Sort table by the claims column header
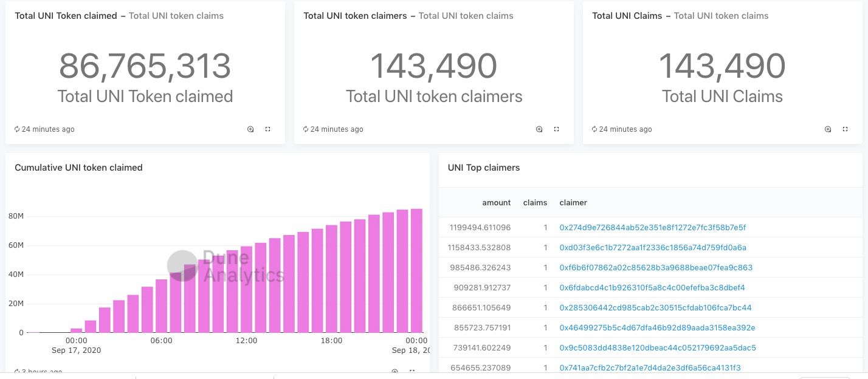 pyautogui.click(x=535, y=203)
